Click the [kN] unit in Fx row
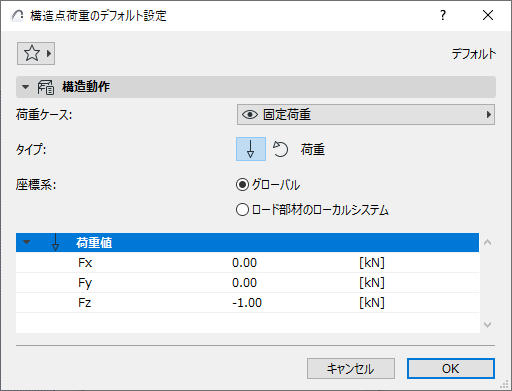The width and height of the screenshot is (512, 391). pyautogui.click(x=372, y=263)
